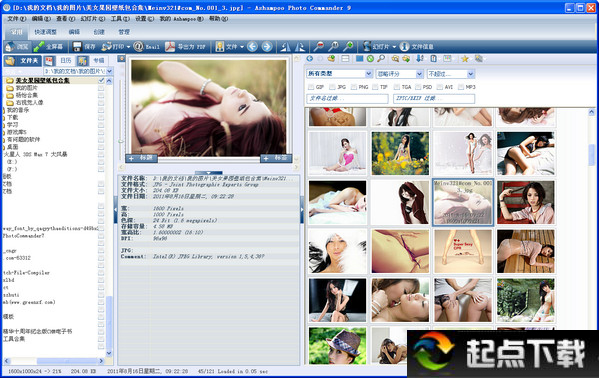599x378 pixels.
Task: Toggle the TIF filter checkbox
Action: 375,87
